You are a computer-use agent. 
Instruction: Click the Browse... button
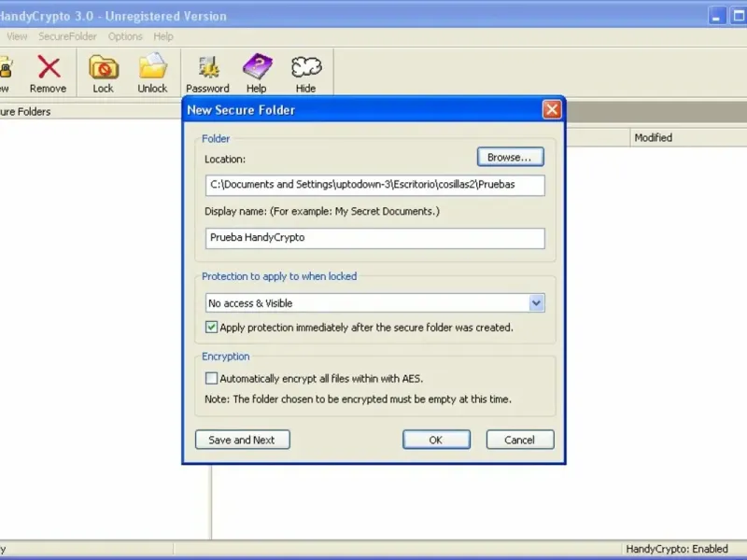click(510, 157)
